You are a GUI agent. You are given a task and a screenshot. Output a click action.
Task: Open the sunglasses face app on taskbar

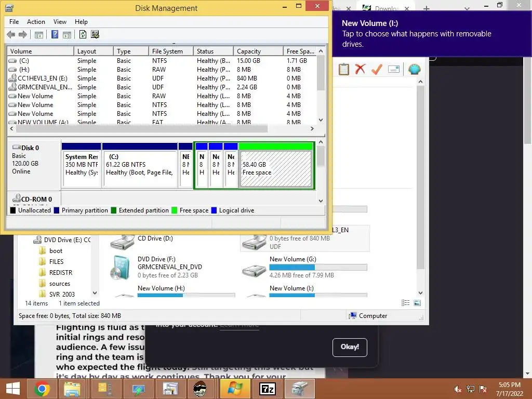click(x=200, y=389)
